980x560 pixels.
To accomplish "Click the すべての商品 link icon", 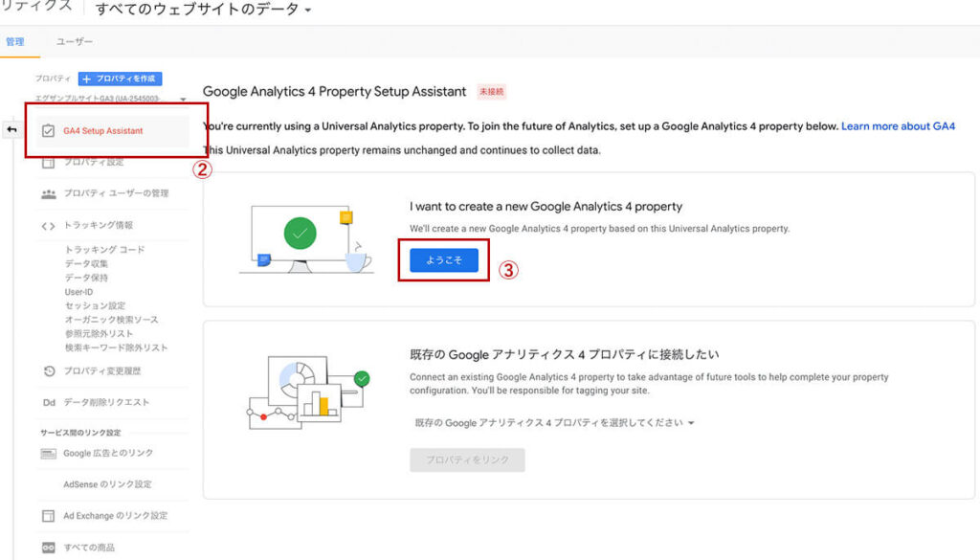I will tap(48, 548).
